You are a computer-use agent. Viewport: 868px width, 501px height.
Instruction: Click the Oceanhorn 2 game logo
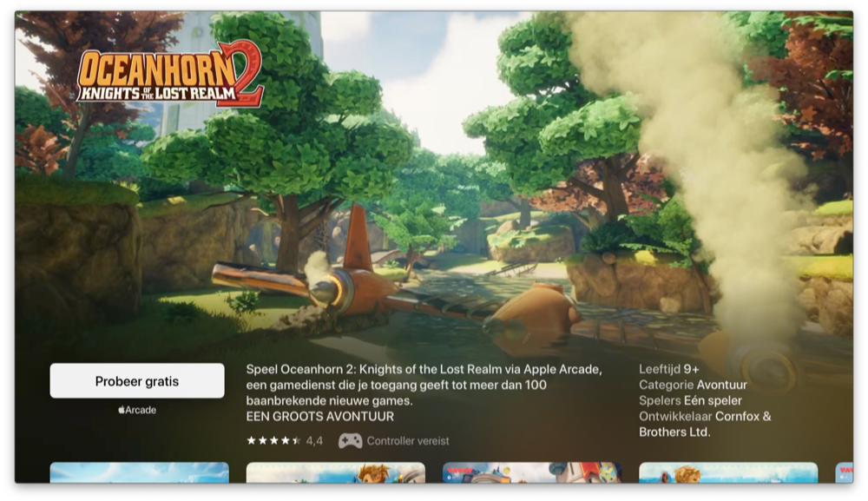coord(169,74)
